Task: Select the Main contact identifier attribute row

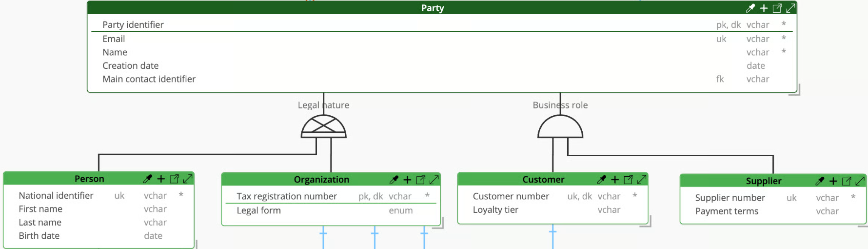Action: coord(442,79)
